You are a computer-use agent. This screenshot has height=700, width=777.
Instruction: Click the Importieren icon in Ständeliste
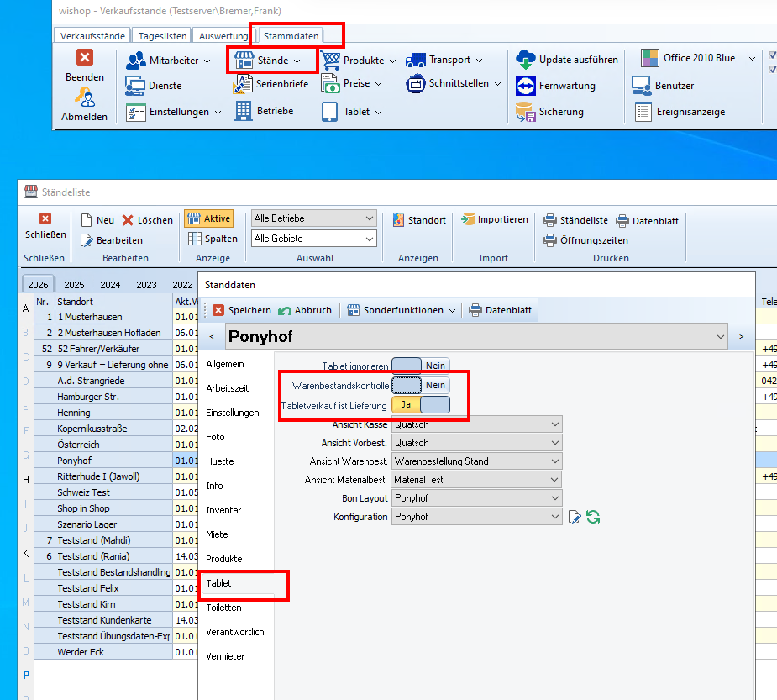point(468,219)
